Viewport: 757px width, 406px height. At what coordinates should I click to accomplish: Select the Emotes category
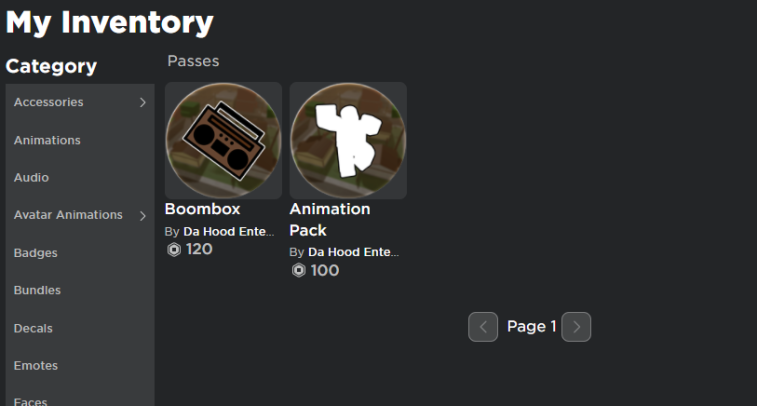point(36,365)
